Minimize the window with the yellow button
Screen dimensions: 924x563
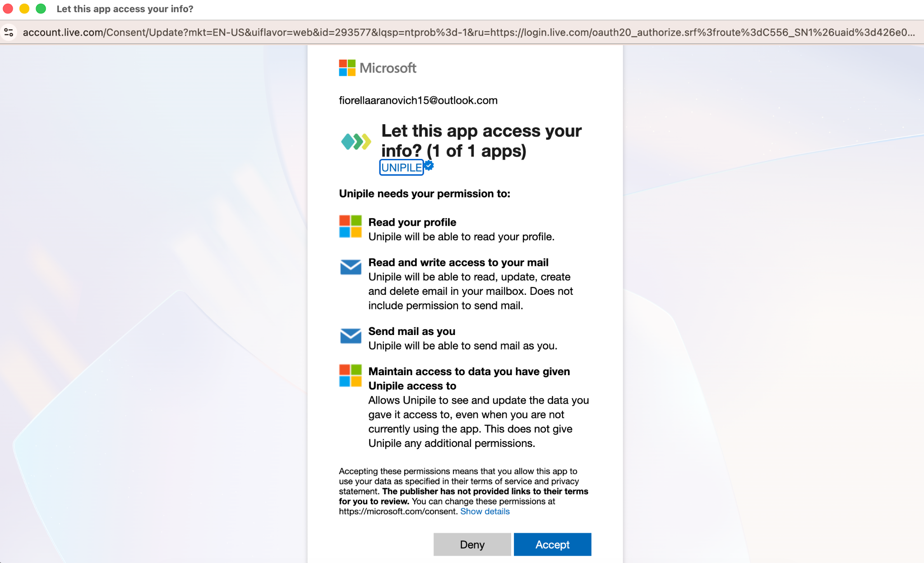click(x=24, y=9)
